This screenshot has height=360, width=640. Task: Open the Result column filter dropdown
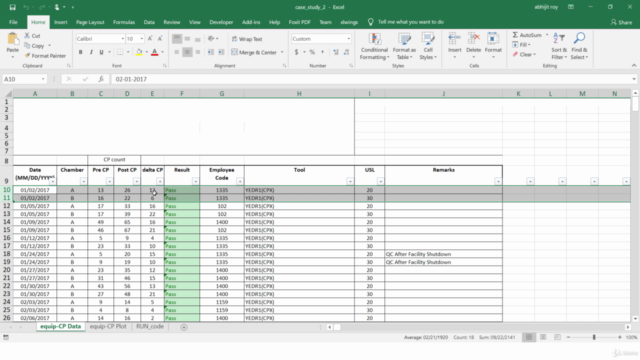point(195,182)
